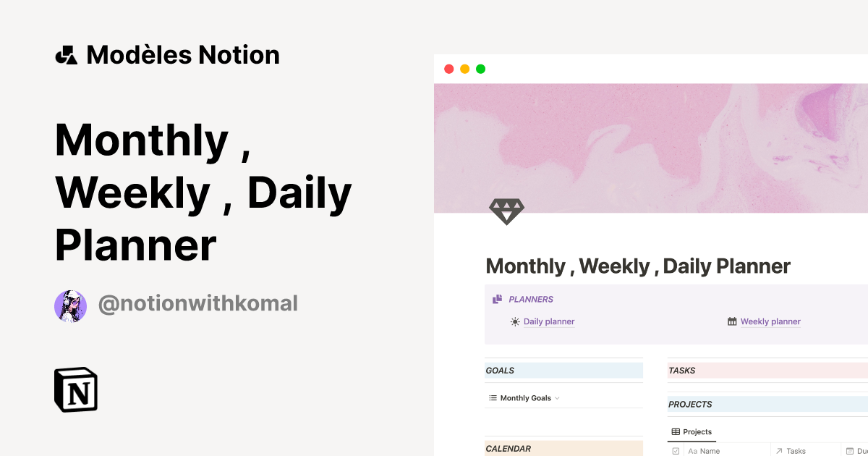The image size is (868, 456).
Task: Click the diamond page icon above the title
Action: pyautogui.click(x=506, y=211)
